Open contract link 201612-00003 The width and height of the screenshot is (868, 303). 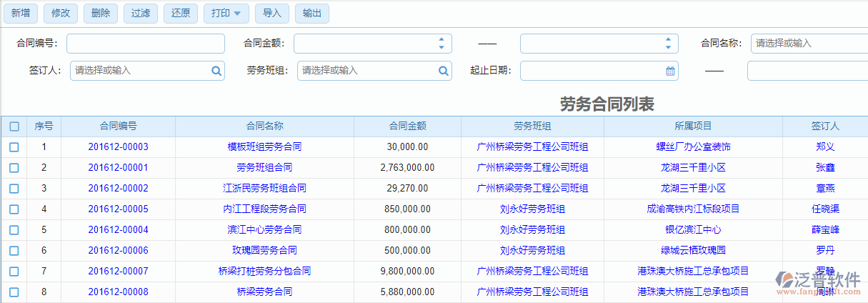118,147
